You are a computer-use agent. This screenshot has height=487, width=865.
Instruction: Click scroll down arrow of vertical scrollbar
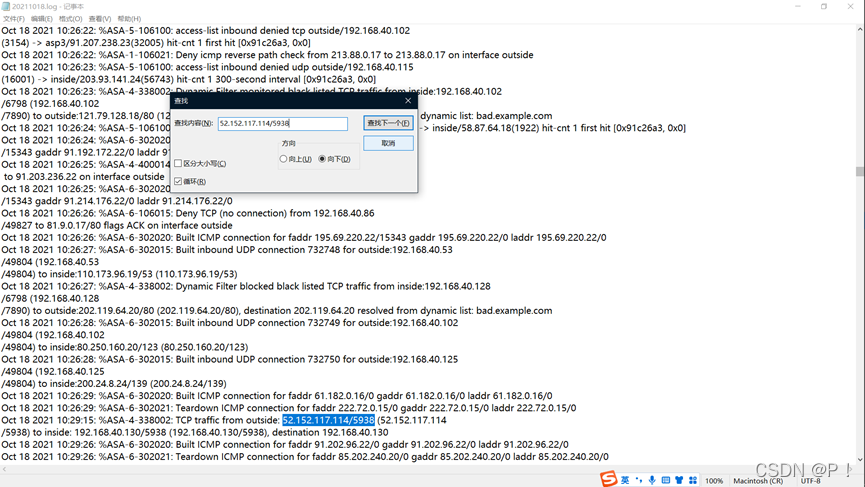coord(859,459)
